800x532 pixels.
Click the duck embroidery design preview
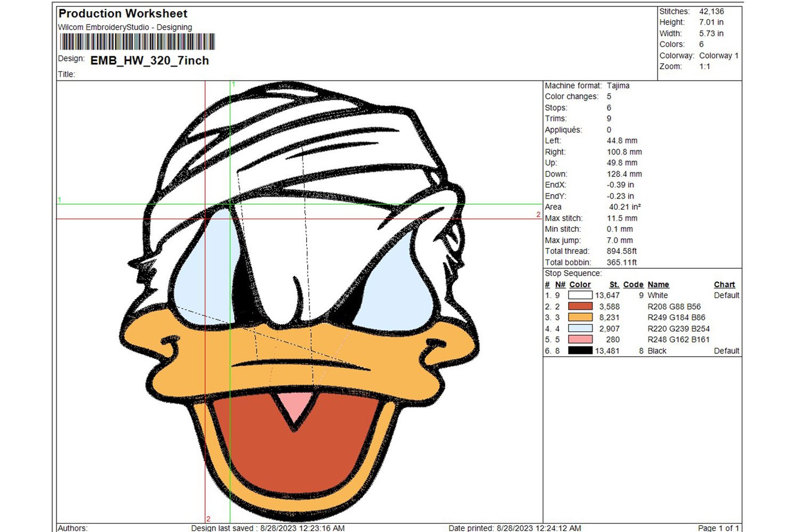pos(300,301)
